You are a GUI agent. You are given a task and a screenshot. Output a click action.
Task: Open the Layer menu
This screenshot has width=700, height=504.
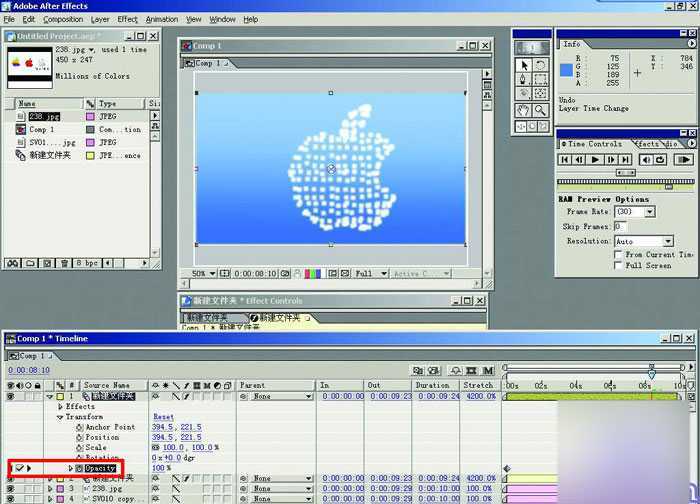[x=100, y=19]
